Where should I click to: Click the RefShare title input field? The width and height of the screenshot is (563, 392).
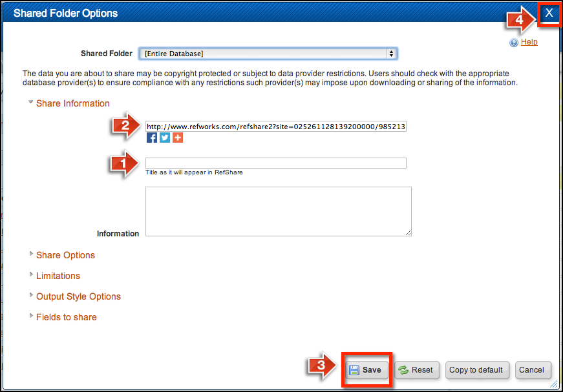(x=276, y=163)
